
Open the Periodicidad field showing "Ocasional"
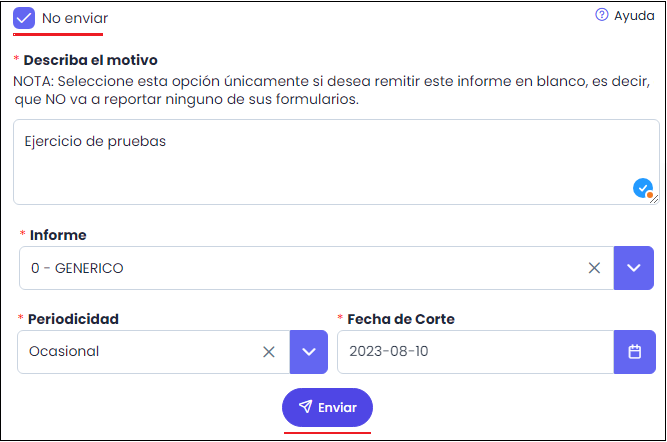pos(140,352)
